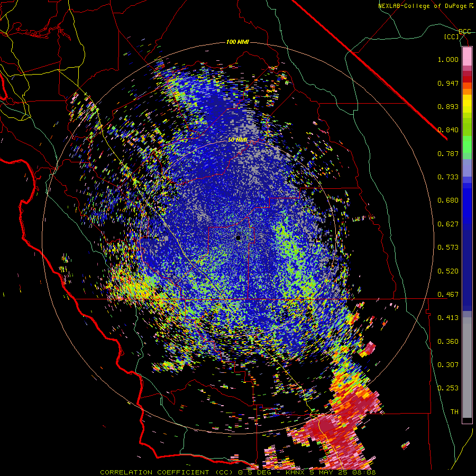
Task: Click the 50 NMI range ring label
Action: tap(237, 140)
